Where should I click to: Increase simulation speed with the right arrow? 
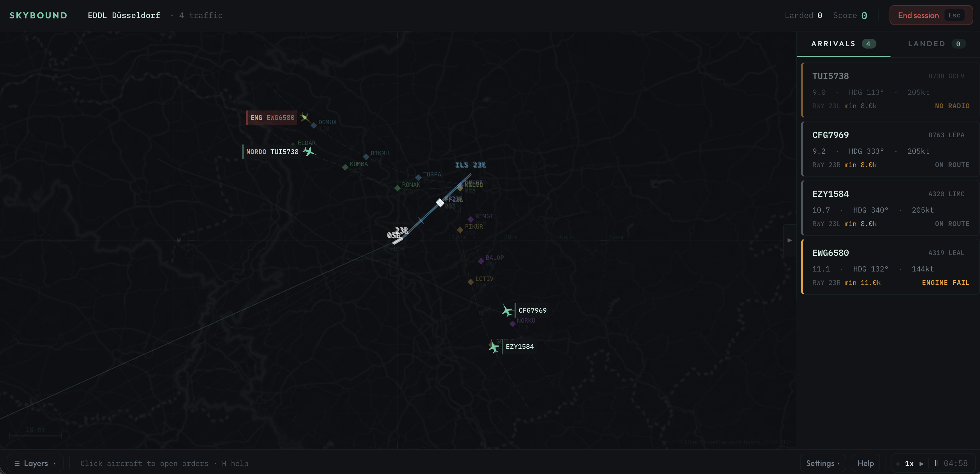click(x=921, y=463)
